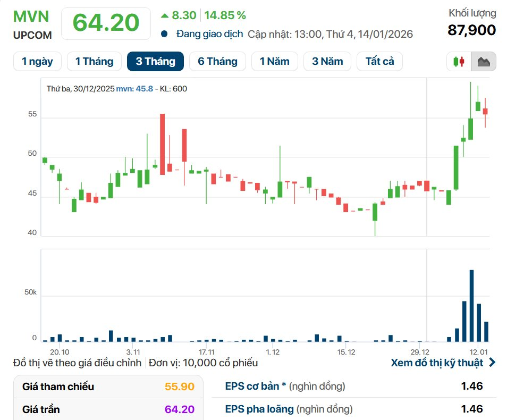Click the blue trading status dot
Screen dimensions: 507x420
(164, 34)
